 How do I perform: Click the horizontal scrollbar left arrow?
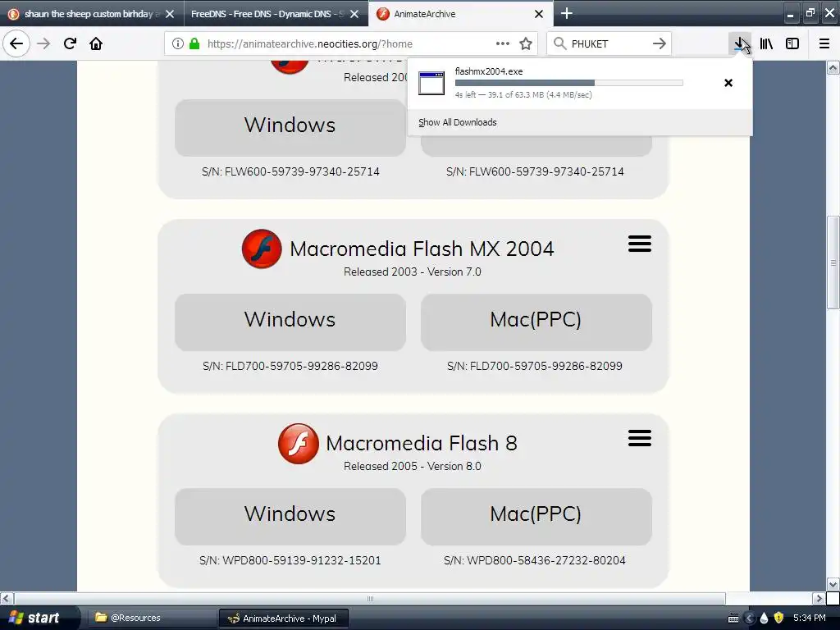[7, 598]
